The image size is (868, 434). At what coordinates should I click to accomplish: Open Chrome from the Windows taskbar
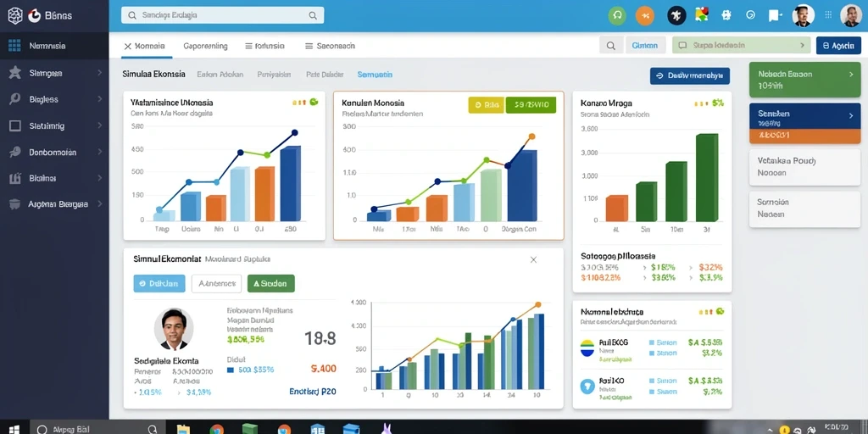217,429
